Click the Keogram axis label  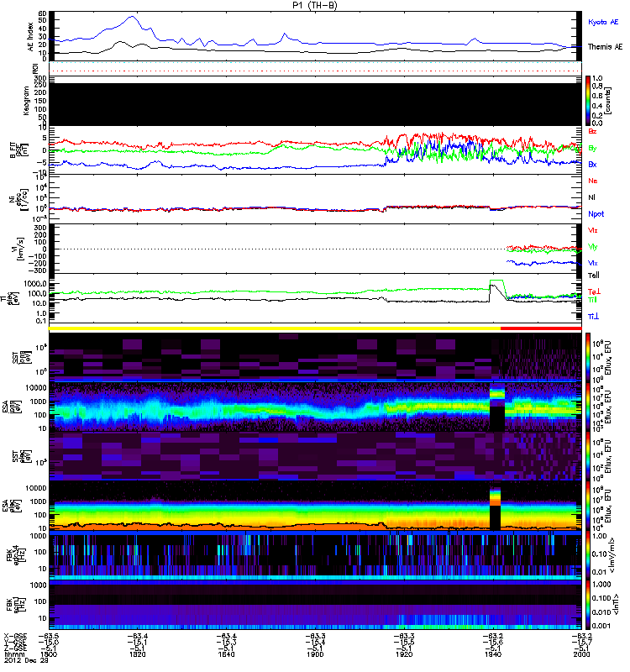(26, 101)
